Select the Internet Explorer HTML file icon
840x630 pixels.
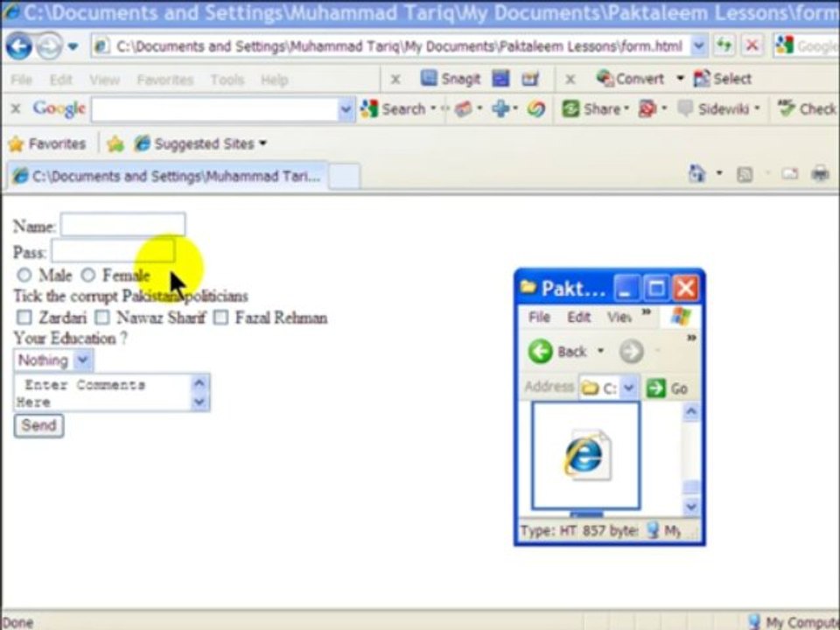585,455
